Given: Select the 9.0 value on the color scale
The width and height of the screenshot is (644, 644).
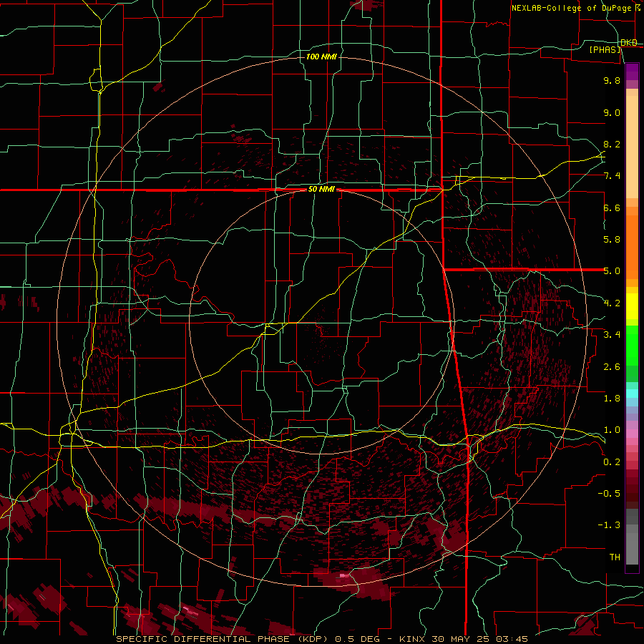Looking at the screenshot, I should coord(612,112).
